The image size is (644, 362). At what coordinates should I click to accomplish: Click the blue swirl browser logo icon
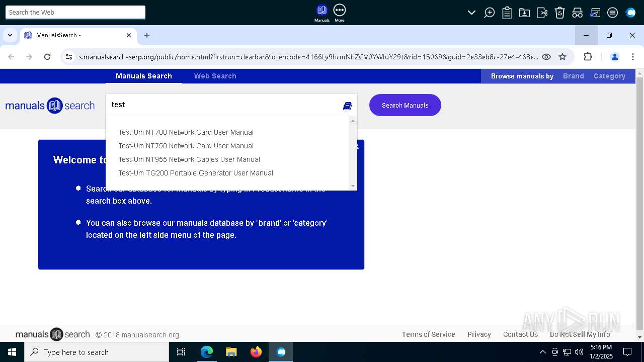(x=630, y=13)
